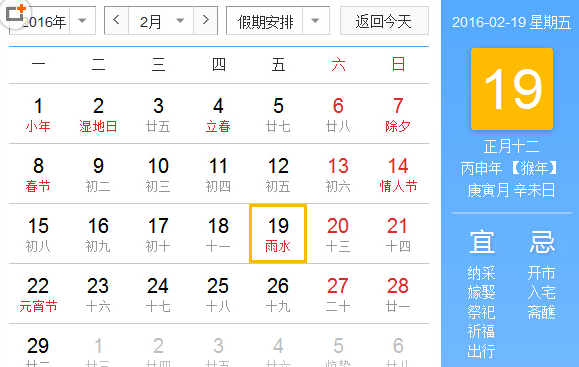Select Saturday February 6 廿八
Image resolution: width=579 pixels, height=367 pixels.
coord(338,114)
